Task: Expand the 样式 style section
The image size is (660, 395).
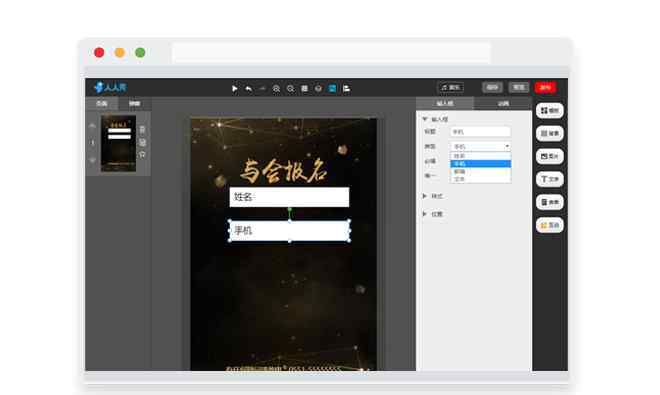Action: [x=425, y=196]
